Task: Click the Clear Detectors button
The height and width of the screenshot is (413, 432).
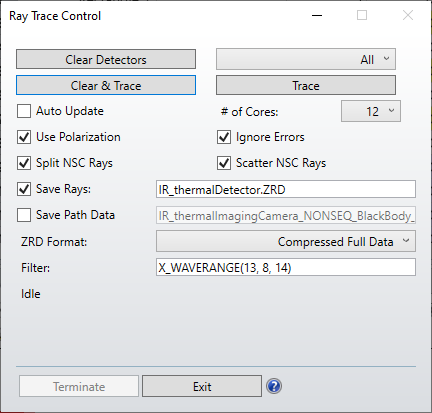Action: pyautogui.click(x=106, y=59)
